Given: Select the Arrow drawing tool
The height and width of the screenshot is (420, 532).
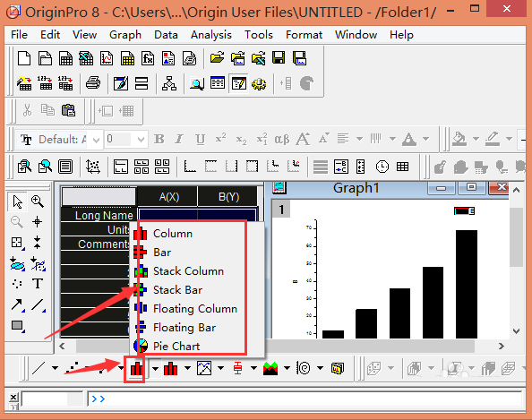Looking at the screenshot, I should [17, 304].
